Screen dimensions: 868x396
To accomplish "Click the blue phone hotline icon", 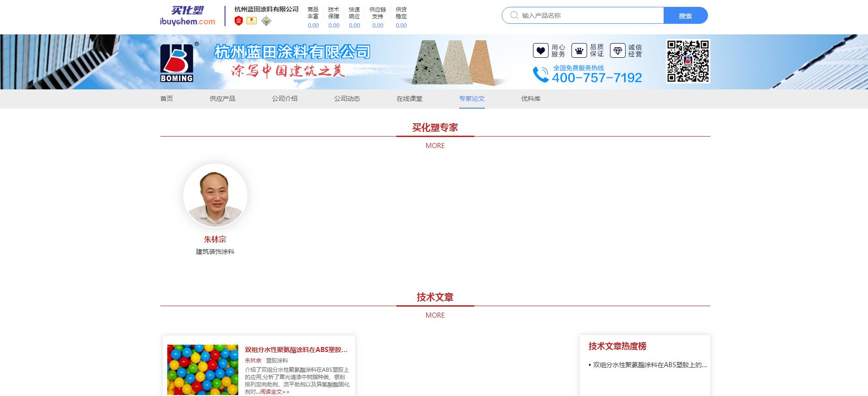I will point(541,74).
